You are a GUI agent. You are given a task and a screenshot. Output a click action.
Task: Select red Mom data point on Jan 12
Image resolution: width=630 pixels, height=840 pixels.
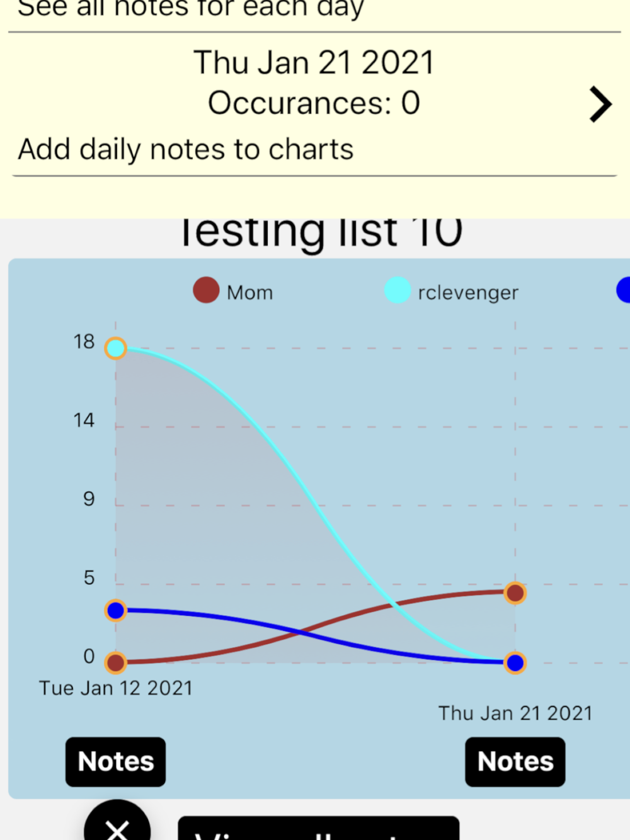coord(116,662)
